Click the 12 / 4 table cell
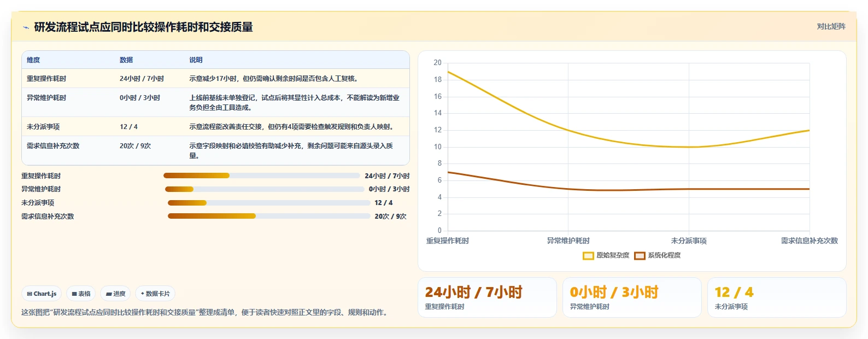 (x=128, y=127)
